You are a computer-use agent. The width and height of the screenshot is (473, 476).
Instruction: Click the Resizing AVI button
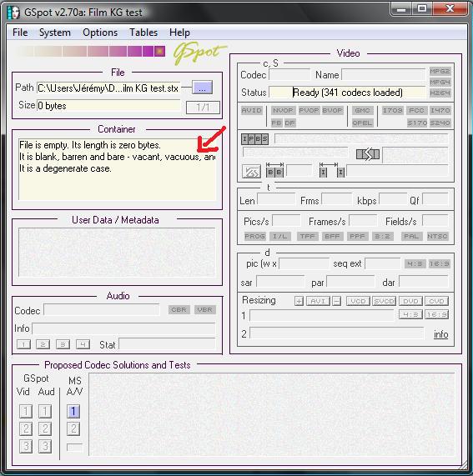(318, 301)
